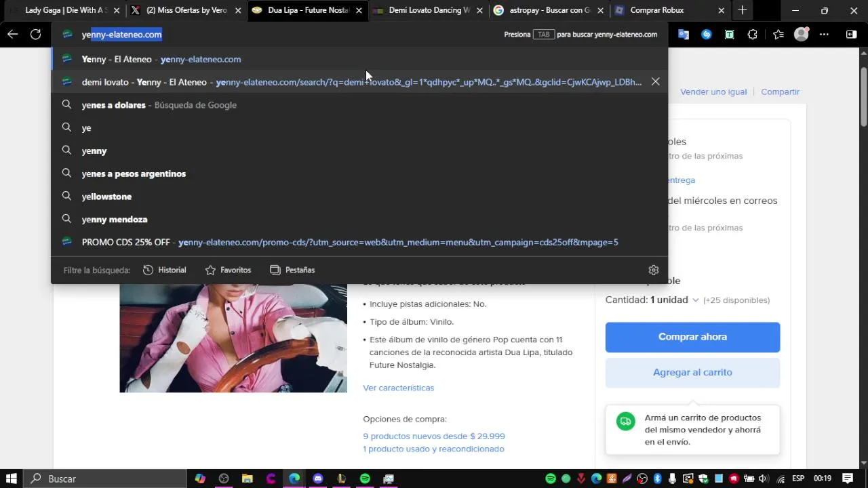Switch to the Comprar Robux tab

(669, 10)
